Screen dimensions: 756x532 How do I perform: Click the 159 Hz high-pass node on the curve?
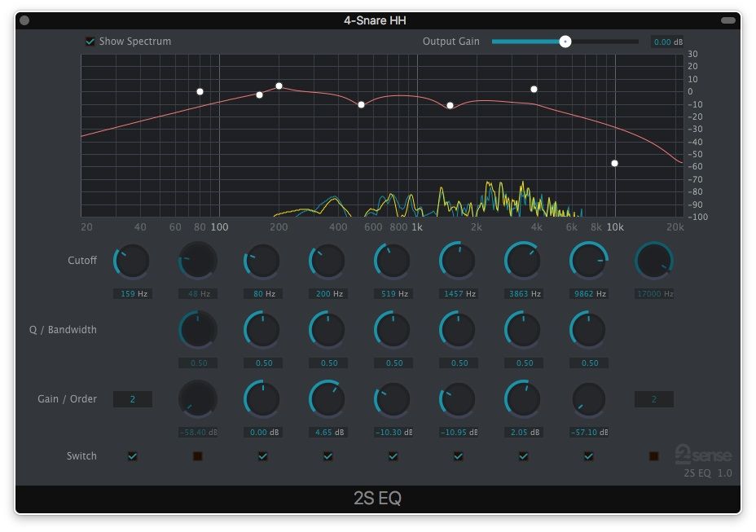click(x=259, y=95)
